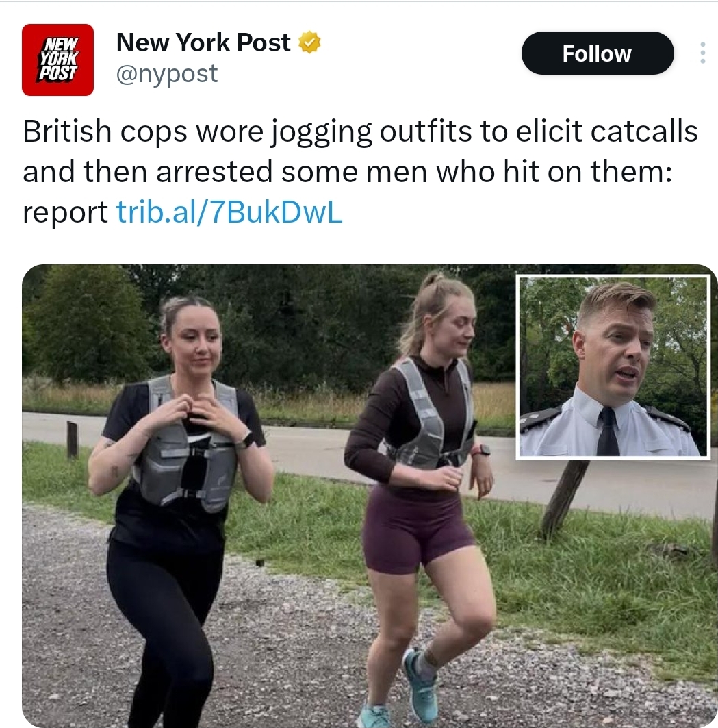Click the New York Post display name
The image size is (718, 728).
click(x=203, y=42)
